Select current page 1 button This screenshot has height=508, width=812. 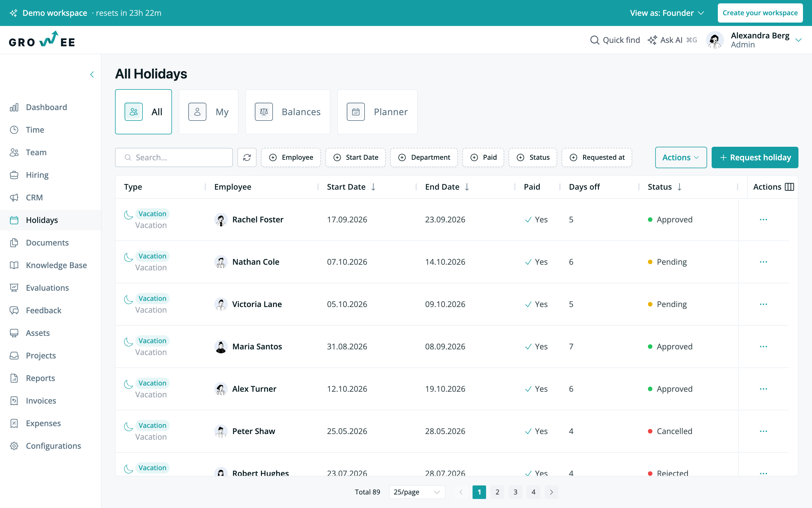pos(479,492)
